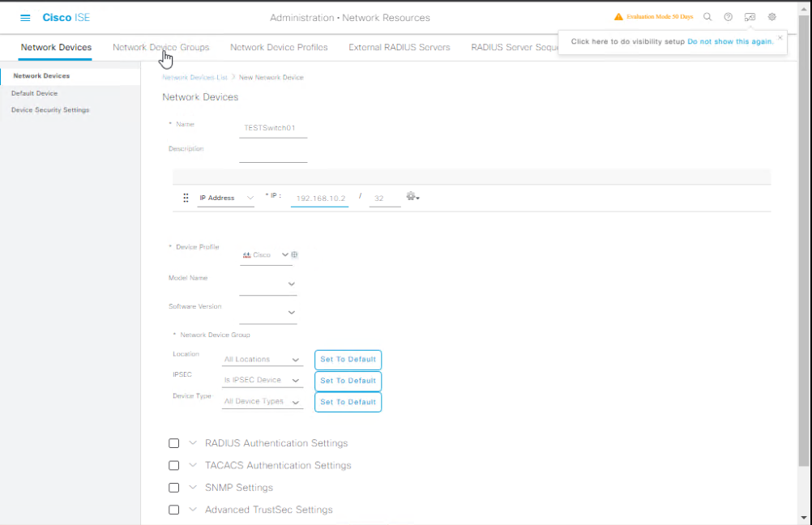Open the help question mark icon
Viewport: 812px width, 525px height.
728,16
